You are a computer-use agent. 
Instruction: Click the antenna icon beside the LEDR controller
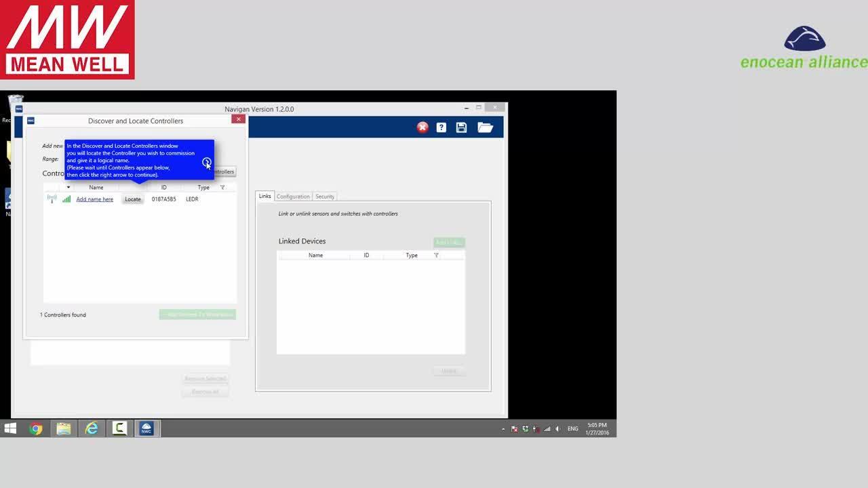coord(52,199)
